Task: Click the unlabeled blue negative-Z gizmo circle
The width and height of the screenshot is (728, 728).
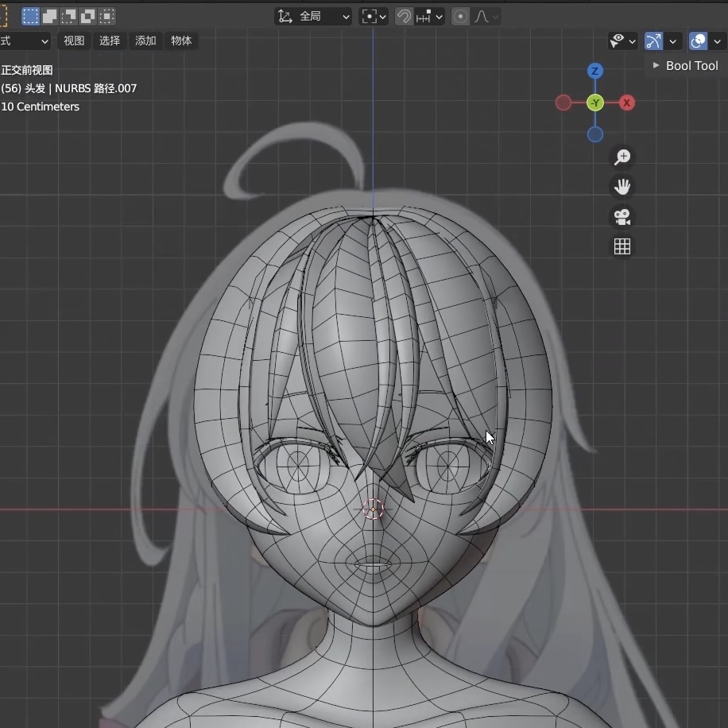Action: pyautogui.click(x=595, y=134)
